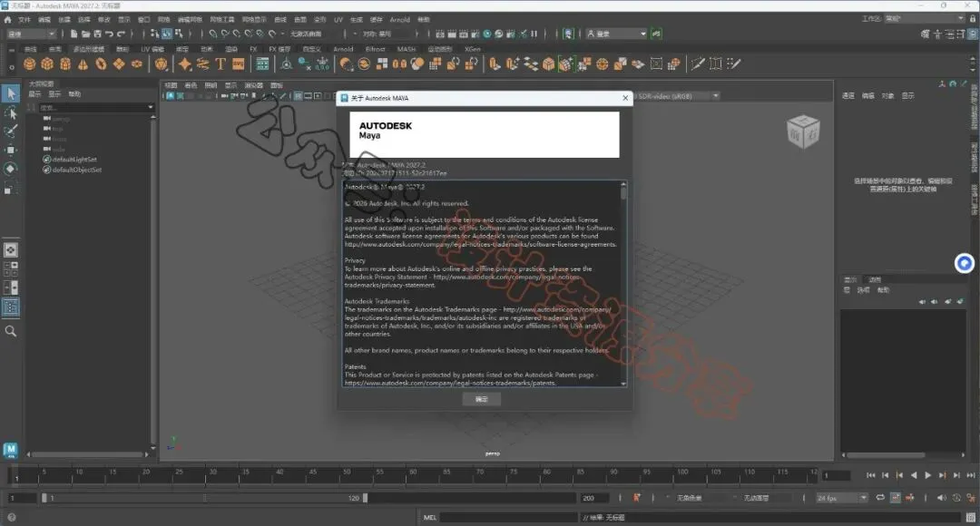Open the symmetry setting dropdown
This screenshot has height=526, width=980.
click(387, 34)
